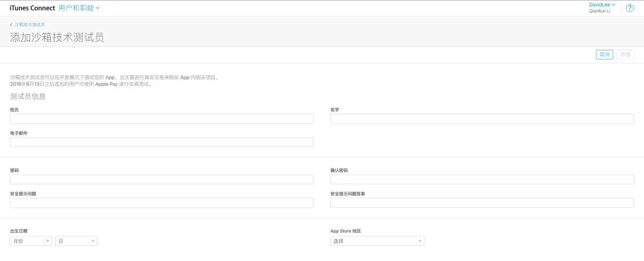The height and width of the screenshot is (261, 644).
Task: Open the help question mark icon
Action: pyautogui.click(x=630, y=8)
